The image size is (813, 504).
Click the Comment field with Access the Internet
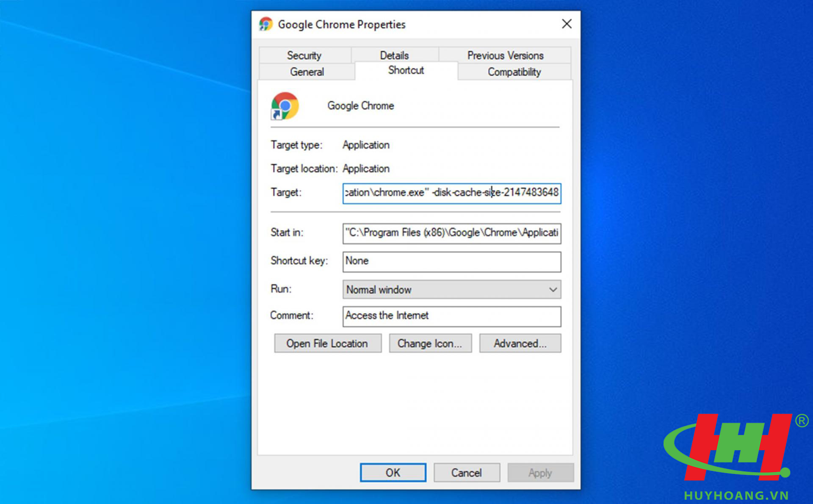point(452,316)
